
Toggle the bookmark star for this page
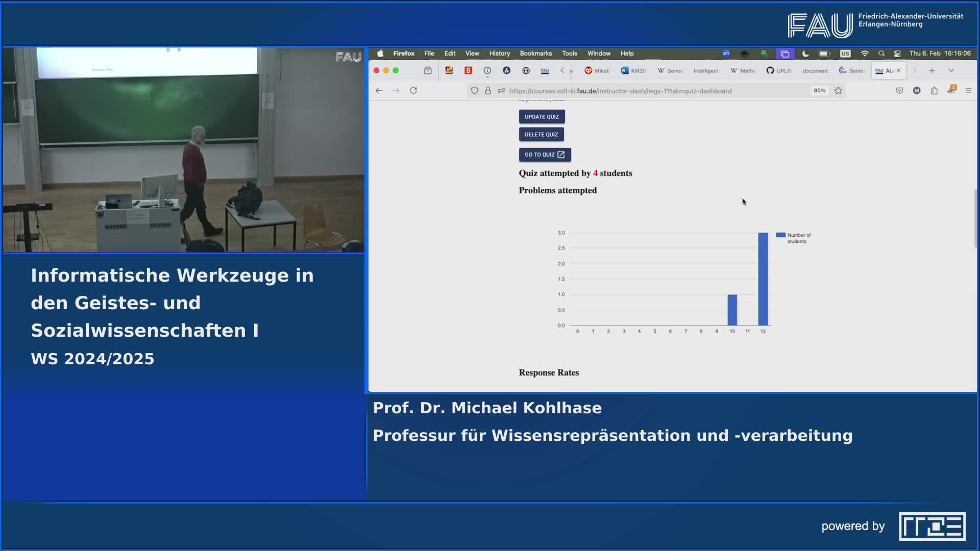pyautogui.click(x=838, y=90)
